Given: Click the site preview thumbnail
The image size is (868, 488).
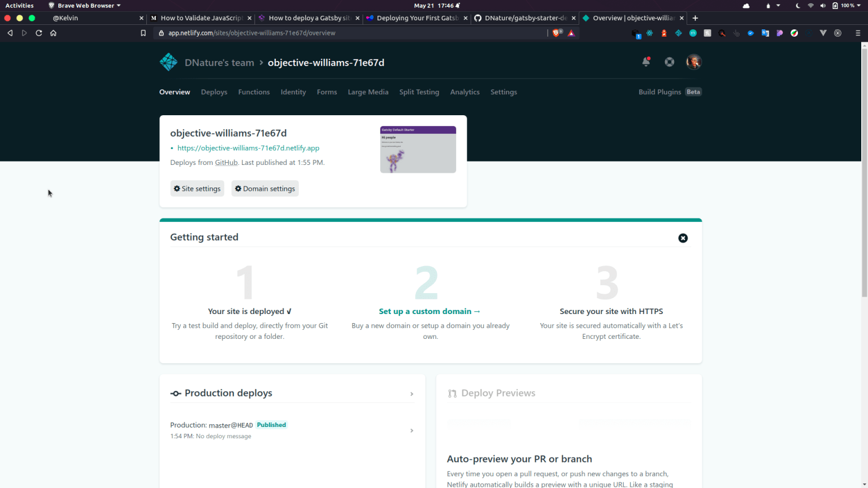Looking at the screenshot, I should tap(418, 150).
